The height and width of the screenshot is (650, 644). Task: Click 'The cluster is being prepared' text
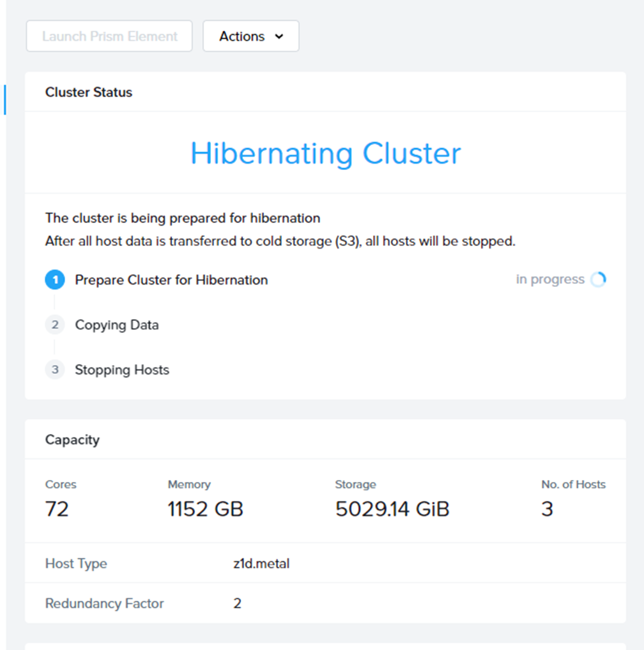coord(183,218)
